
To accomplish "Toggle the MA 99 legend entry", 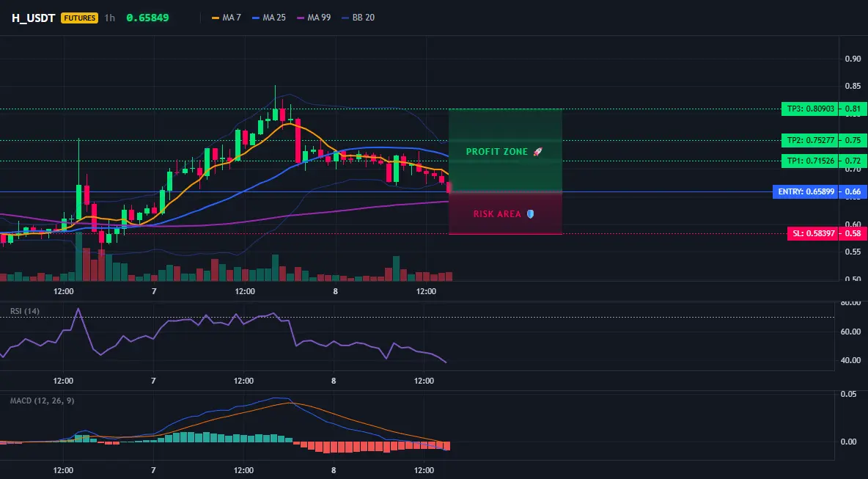I will point(313,18).
